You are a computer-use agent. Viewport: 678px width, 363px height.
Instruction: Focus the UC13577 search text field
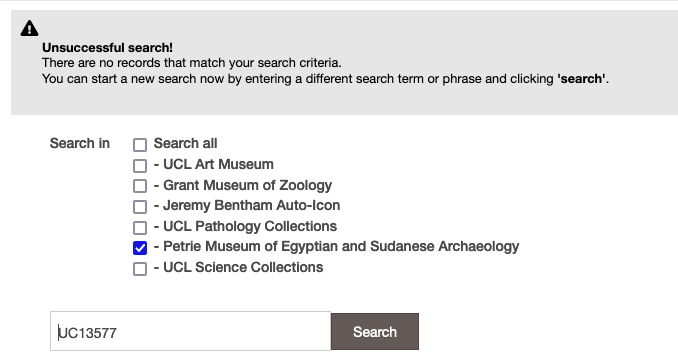pos(190,331)
